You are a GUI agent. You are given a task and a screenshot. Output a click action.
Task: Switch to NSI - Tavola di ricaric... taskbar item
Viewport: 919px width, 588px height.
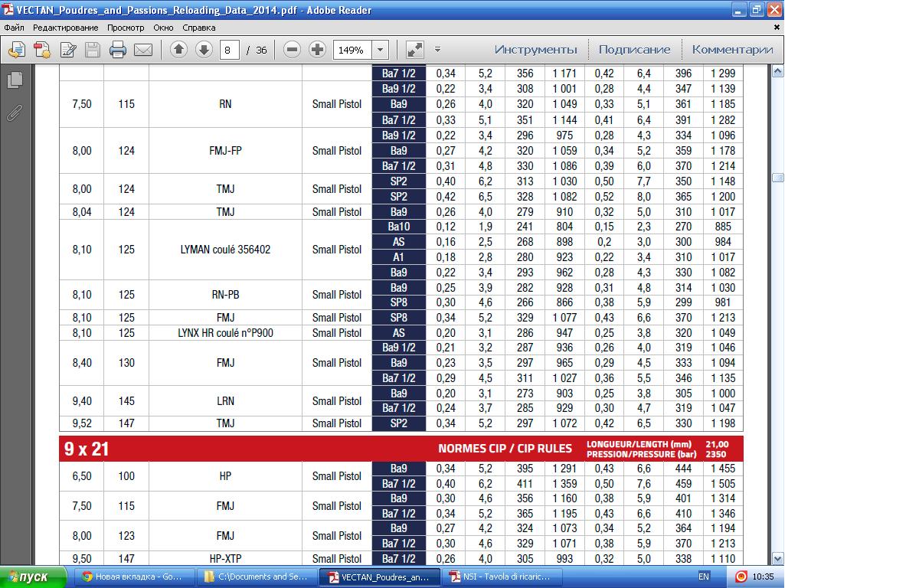coord(502,577)
